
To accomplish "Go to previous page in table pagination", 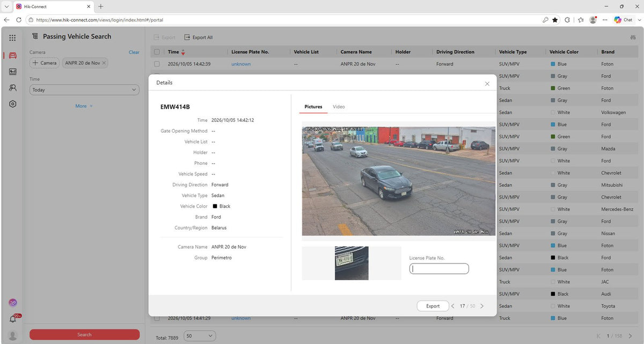I will 599,336.
